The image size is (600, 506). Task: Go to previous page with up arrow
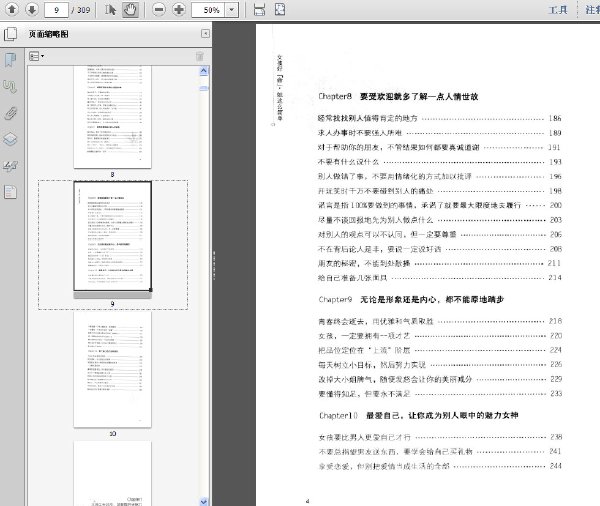click(x=11, y=10)
